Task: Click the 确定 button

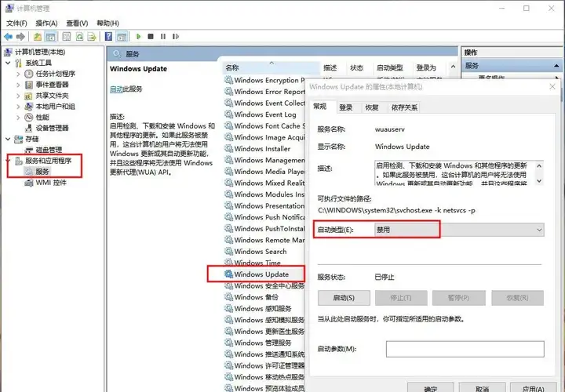Action: (431, 388)
